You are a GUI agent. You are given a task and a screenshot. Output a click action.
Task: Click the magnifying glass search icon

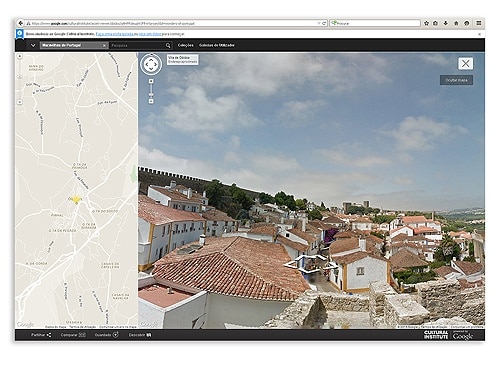pos(168,45)
